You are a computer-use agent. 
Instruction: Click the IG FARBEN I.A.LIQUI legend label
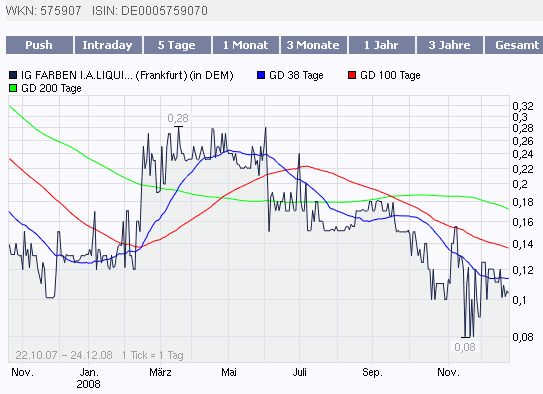point(127,75)
